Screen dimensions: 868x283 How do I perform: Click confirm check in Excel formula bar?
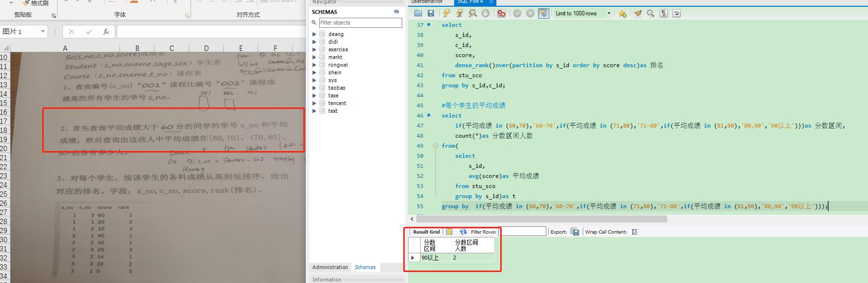pos(89,32)
